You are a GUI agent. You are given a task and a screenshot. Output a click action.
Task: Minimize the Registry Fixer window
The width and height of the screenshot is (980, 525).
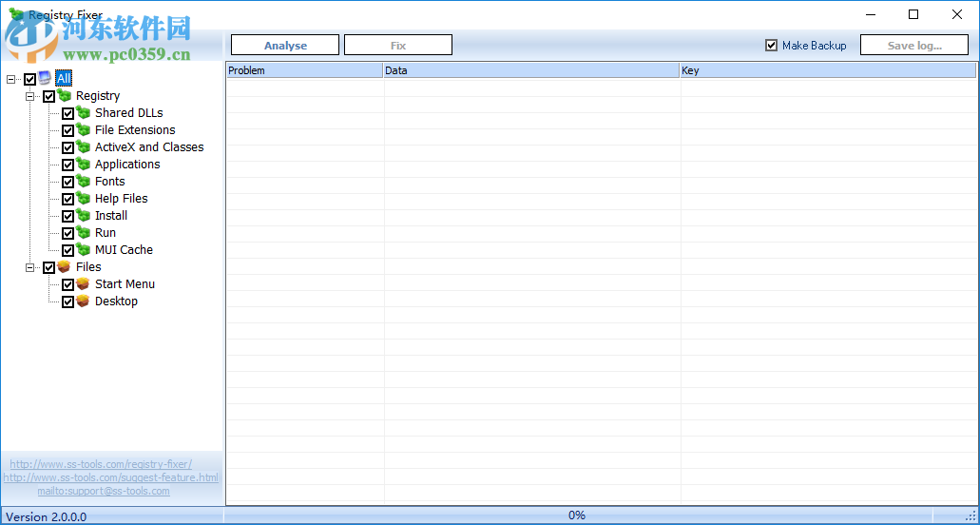click(870, 14)
